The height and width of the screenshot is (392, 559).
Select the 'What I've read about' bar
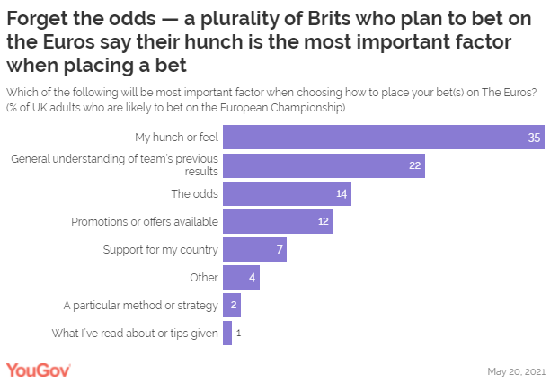coord(226,333)
